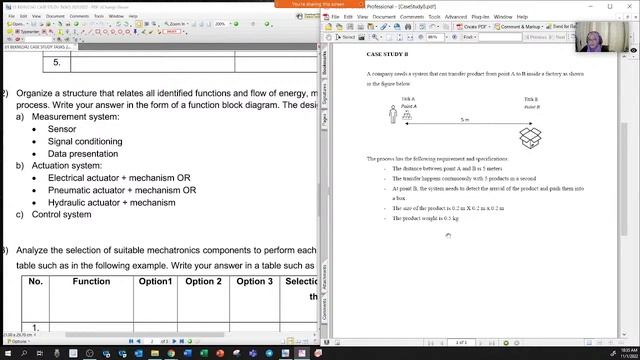Click the Select tool in Acrobat
This screenshot has height=360, width=640.
click(345, 37)
